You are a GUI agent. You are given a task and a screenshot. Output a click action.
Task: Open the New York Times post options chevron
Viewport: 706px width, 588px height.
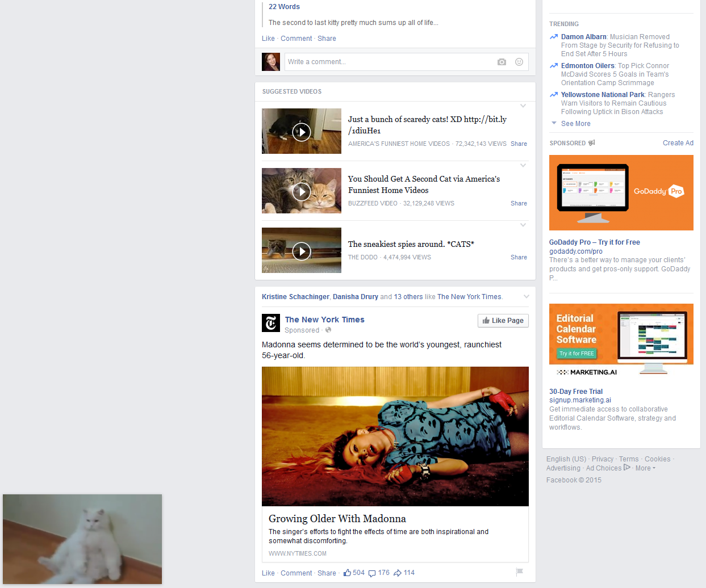(526, 296)
